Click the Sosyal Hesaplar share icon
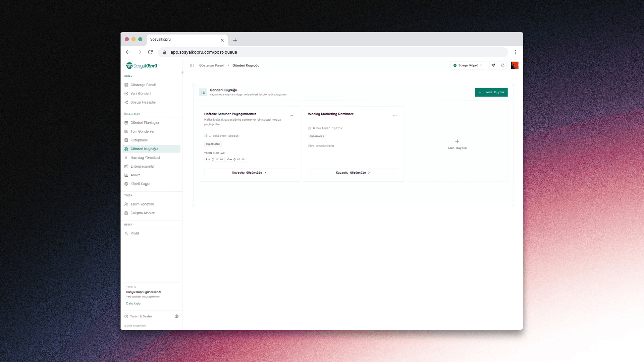This screenshot has width=644, height=362. (126, 103)
